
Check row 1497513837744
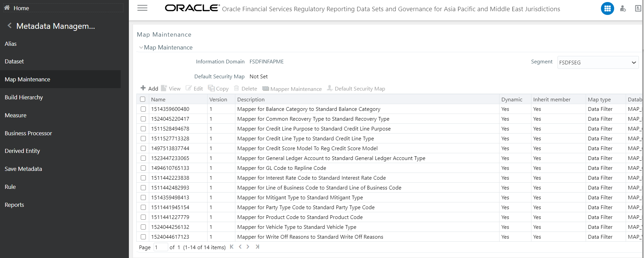[143, 148]
